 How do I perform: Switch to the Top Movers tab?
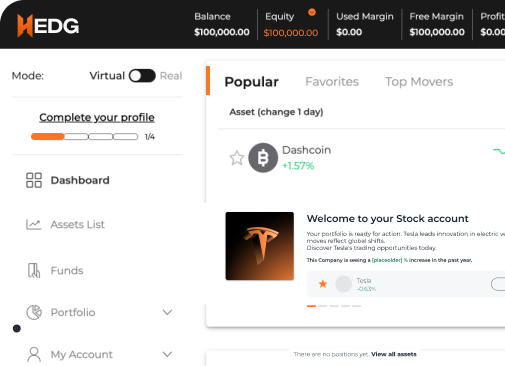(x=419, y=82)
